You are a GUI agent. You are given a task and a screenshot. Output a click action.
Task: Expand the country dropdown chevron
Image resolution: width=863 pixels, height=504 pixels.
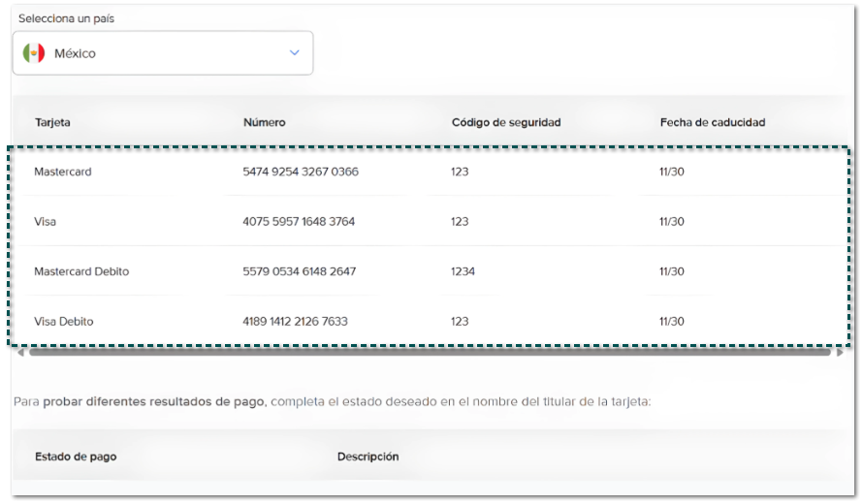tap(295, 53)
